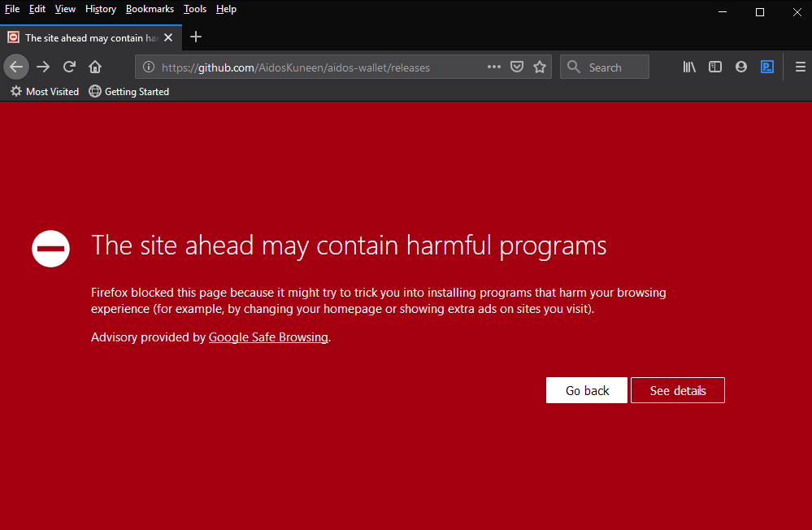Screen dimensions: 812x530
Task: Open a new tab with plus button
Action: click(196, 37)
